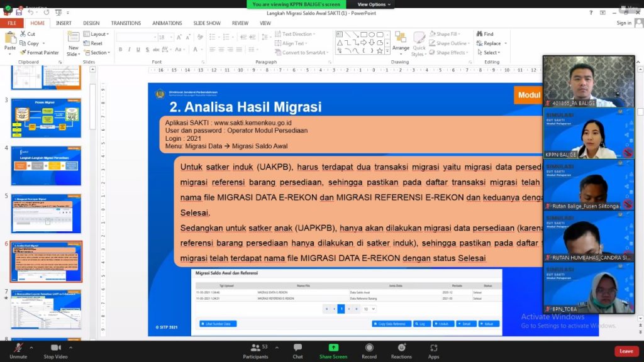Unmute the microphone in Zoom
The height and width of the screenshot is (362, 644).
point(18,348)
